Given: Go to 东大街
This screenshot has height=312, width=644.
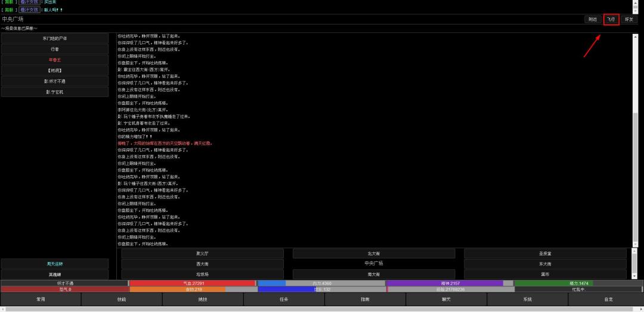Looking at the screenshot, I should (545, 264).
